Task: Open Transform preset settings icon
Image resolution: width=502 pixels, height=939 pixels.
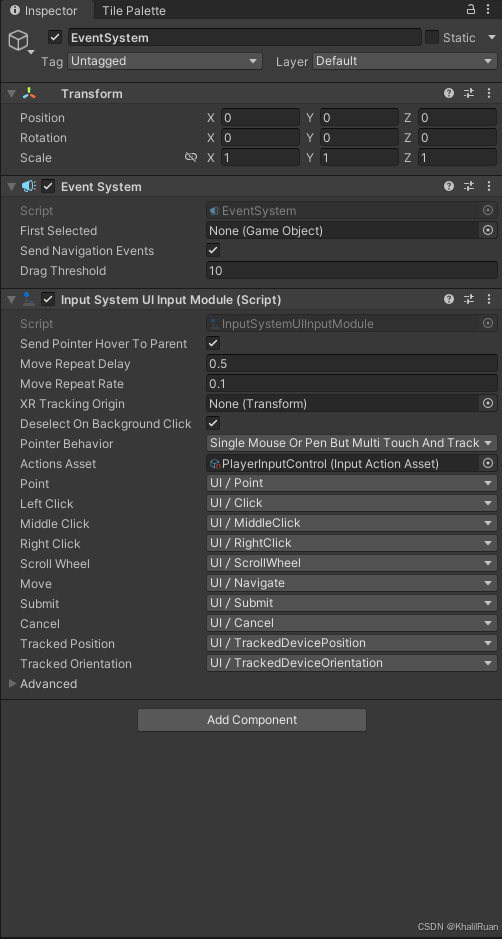Action: click(x=469, y=93)
